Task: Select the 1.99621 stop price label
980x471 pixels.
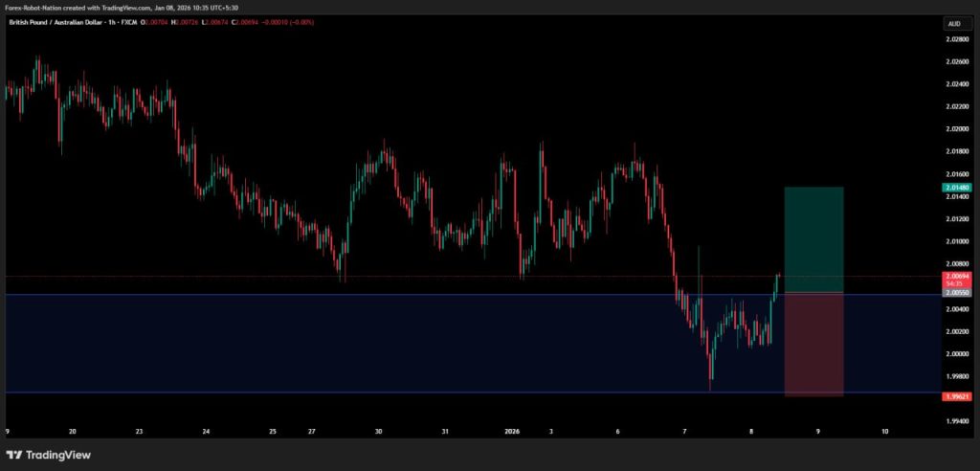Action: [955, 396]
